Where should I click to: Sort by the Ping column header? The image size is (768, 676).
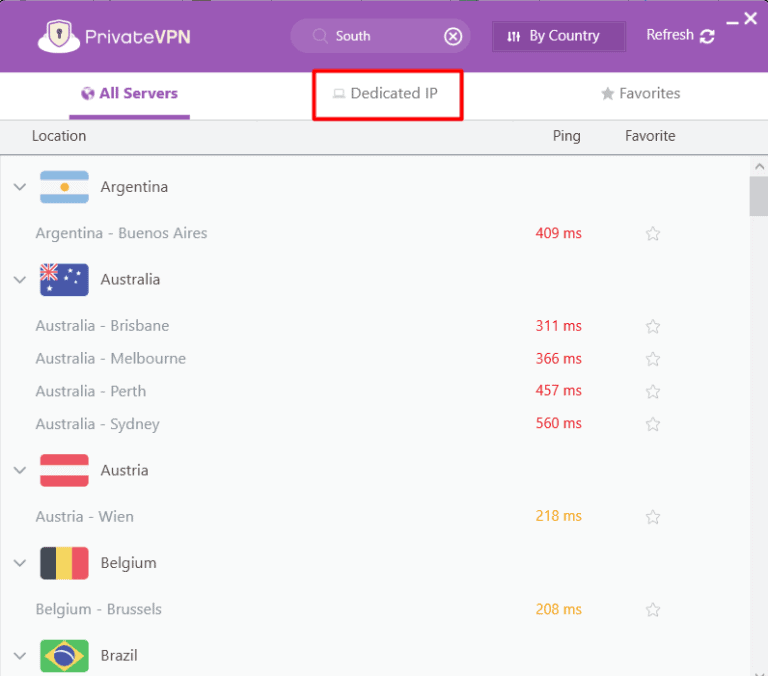[566, 136]
